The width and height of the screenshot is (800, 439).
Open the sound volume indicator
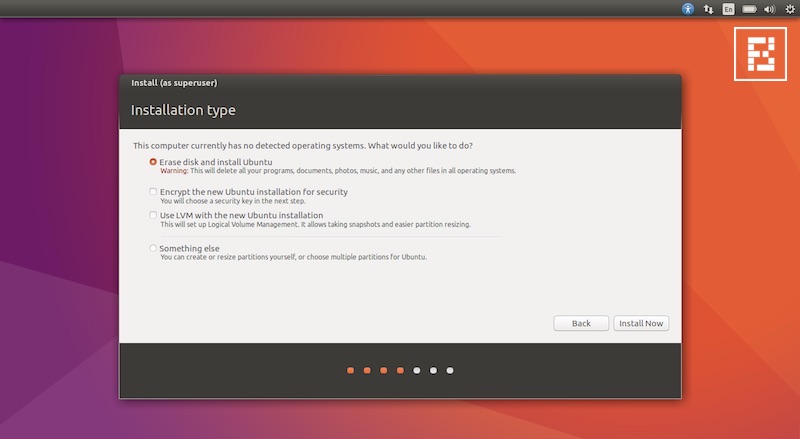pos(768,8)
